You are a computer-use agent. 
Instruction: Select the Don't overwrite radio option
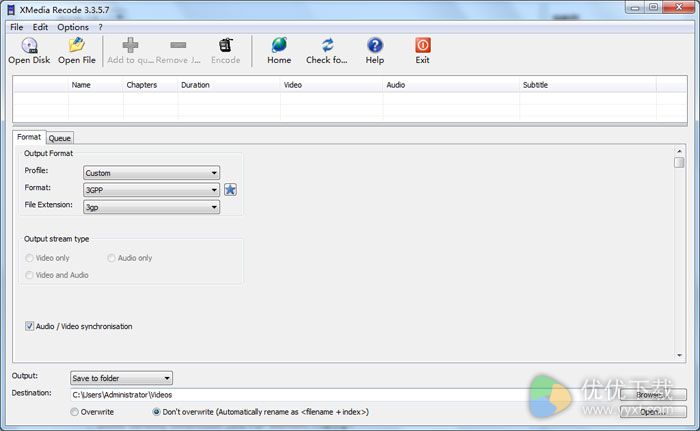156,412
